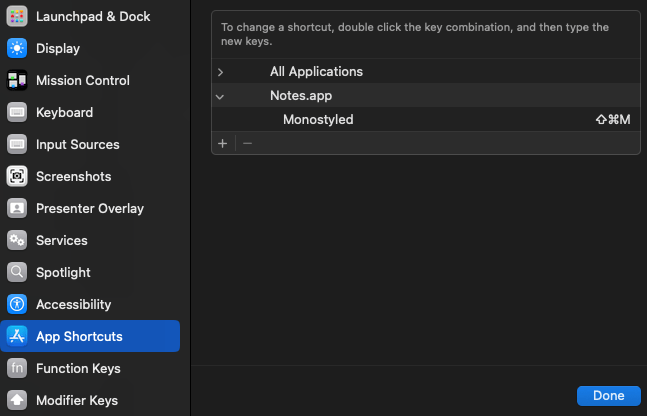The width and height of the screenshot is (647, 416).
Task: Click the Screenshots camera icon
Action: click(x=17, y=176)
